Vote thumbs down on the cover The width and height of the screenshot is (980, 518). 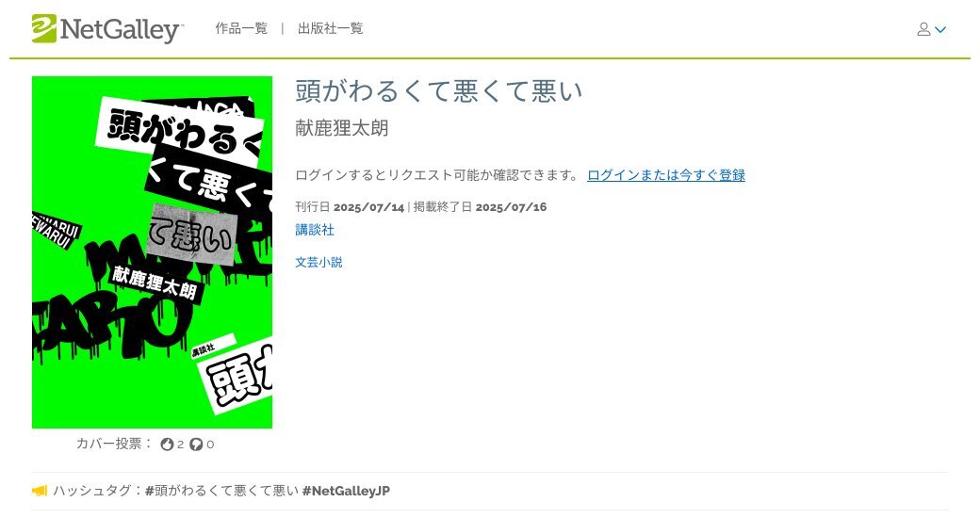coord(196,445)
